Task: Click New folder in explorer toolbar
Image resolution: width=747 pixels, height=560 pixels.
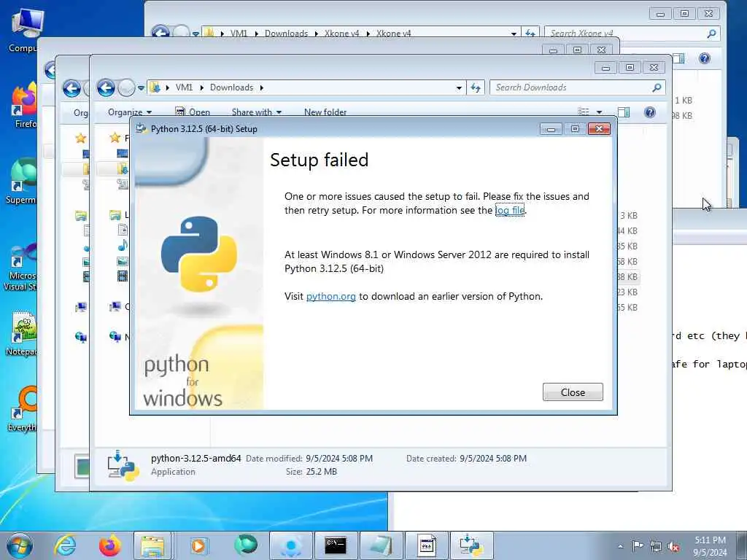Action: click(325, 112)
